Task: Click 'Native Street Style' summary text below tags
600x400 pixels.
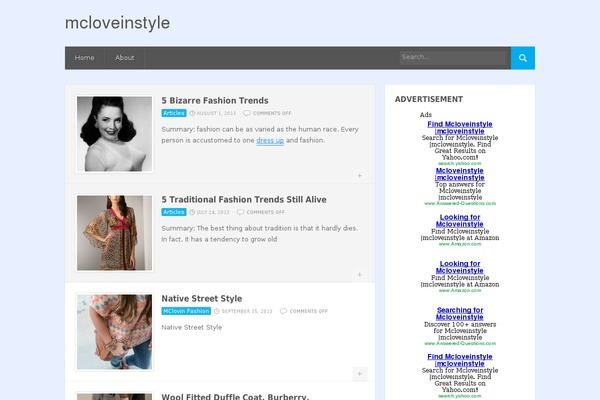Action: [192, 327]
